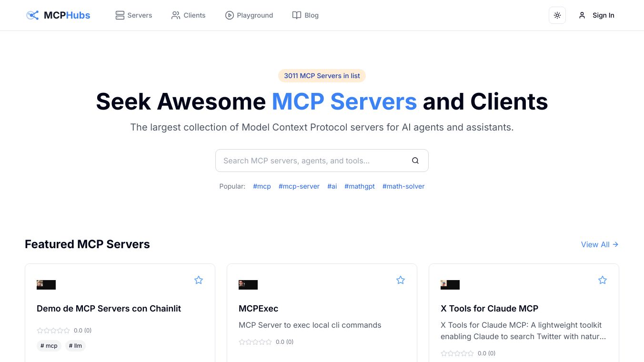Viewport: 644px width, 362px height.
Task: Click the X Tools for Claude MCP description text
Action: pos(524,331)
